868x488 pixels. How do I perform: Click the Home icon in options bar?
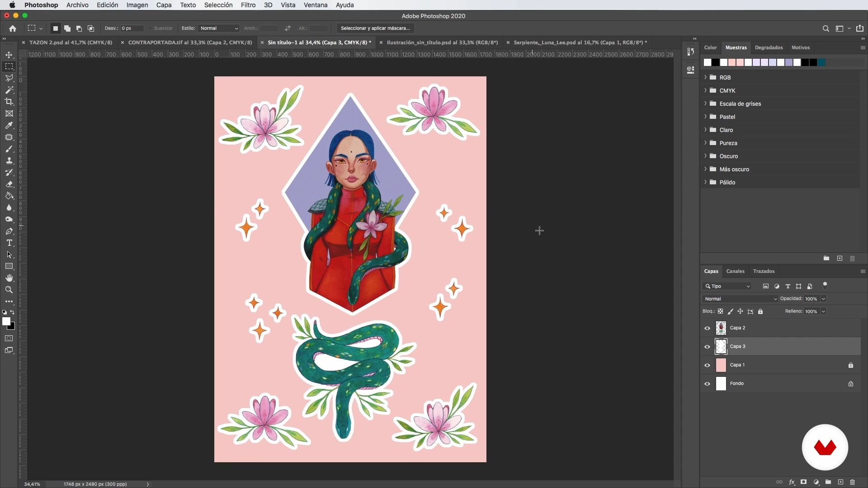[13, 28]
